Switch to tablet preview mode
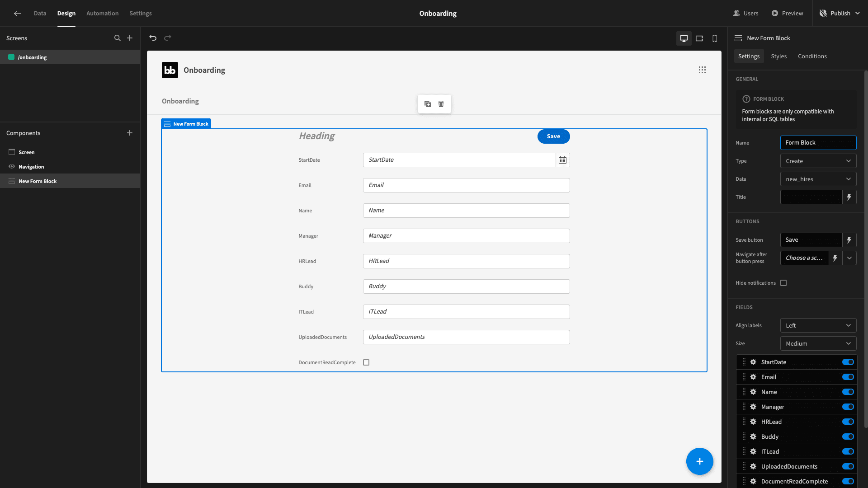The height and width of the screenshot is (488, 868). (699, 38)
